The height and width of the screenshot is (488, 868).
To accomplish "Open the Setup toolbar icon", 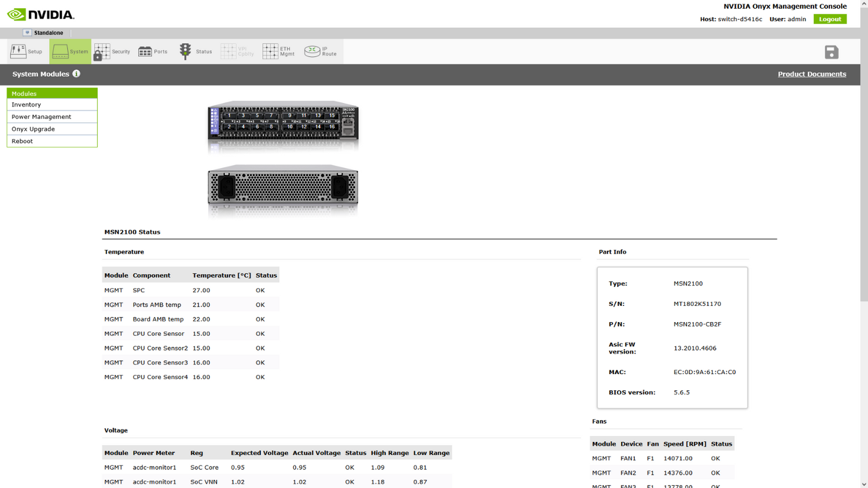I will point(27,51).
